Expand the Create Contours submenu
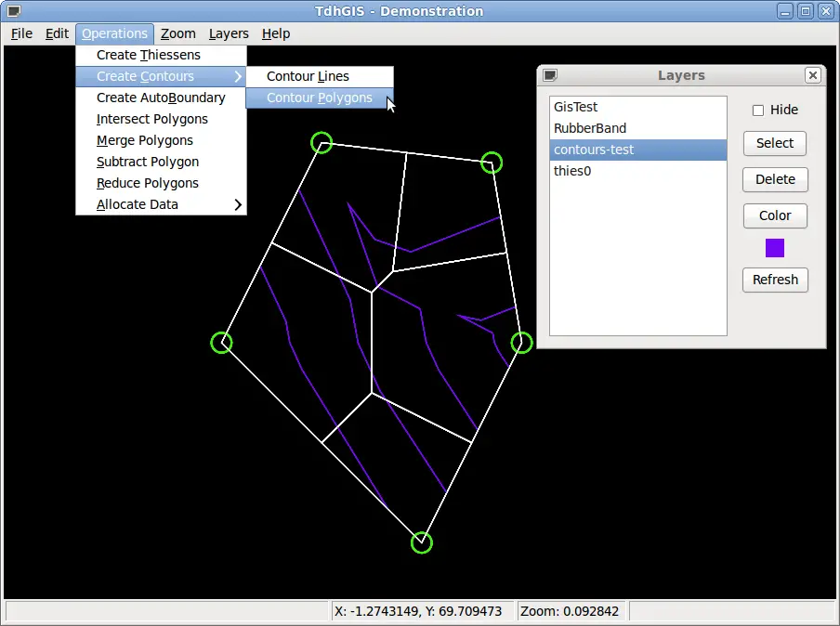Viewport: 840px width, 626px height. [x=162, y=76]
